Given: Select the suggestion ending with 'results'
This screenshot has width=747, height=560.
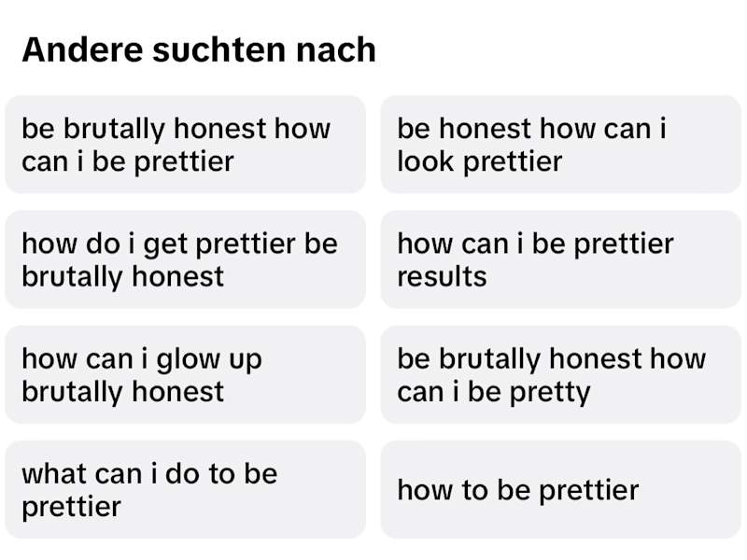Looking at the screenshot, I should (x=561, y=259).
